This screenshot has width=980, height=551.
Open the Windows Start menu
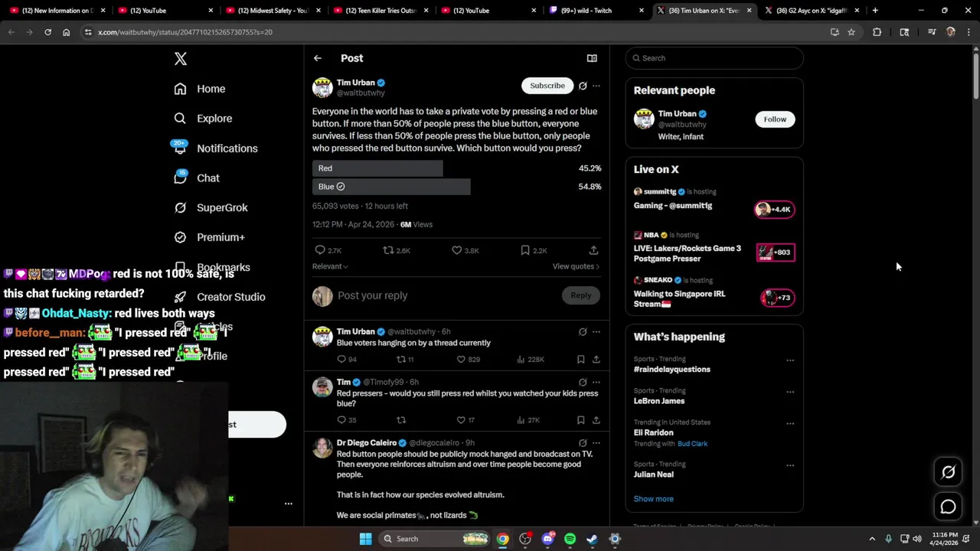[x=365, y=539]
